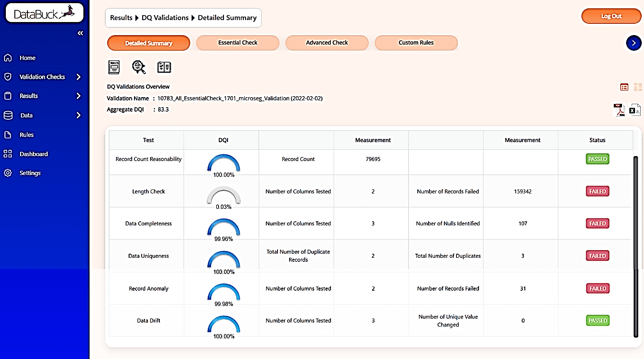The image size is (644, 359).
Task: Click the Data Completeness 99.96% gauge
Action: pyautogui.click(x=224, y=227)
